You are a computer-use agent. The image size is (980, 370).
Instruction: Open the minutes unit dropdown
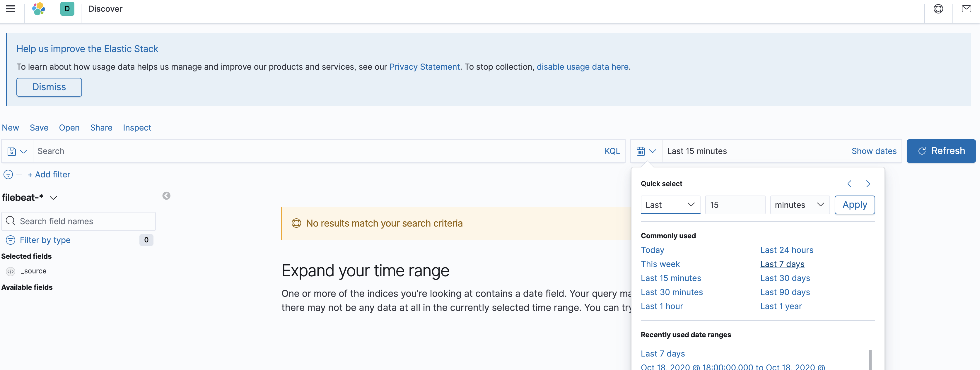[799, 205]
